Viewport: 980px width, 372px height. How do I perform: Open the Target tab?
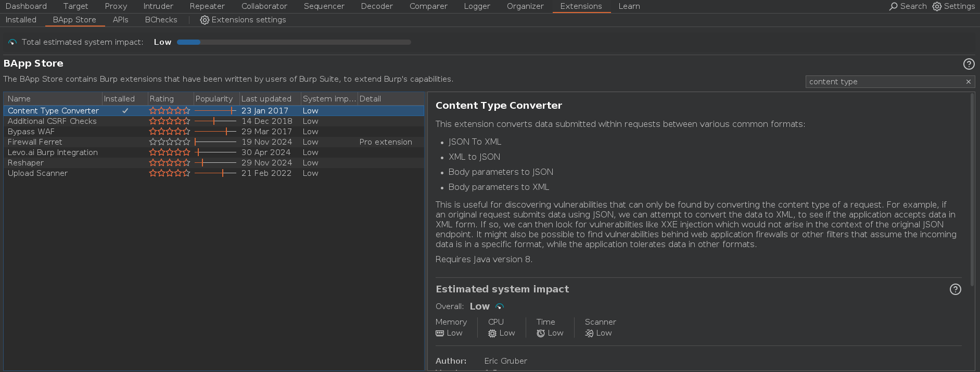pos(75,6)
